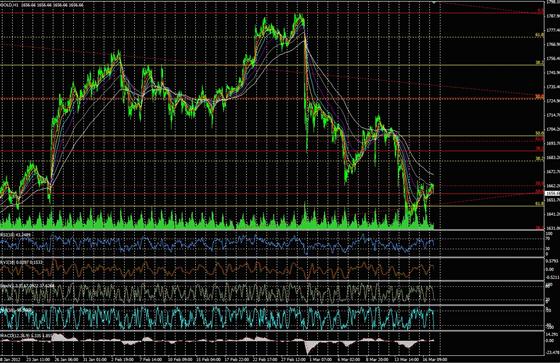Viewport: 560px width, 363px height.
Task: Click the 8 Mar 20:00 time label
Action: click(x=376, y=359)
